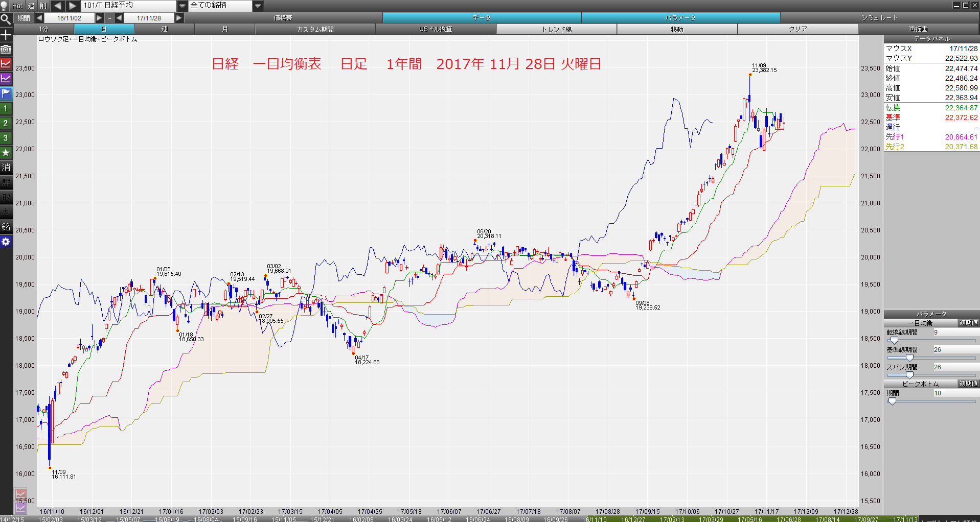
Task: Go to next symbol with right arrow
Action: point(73,6)
